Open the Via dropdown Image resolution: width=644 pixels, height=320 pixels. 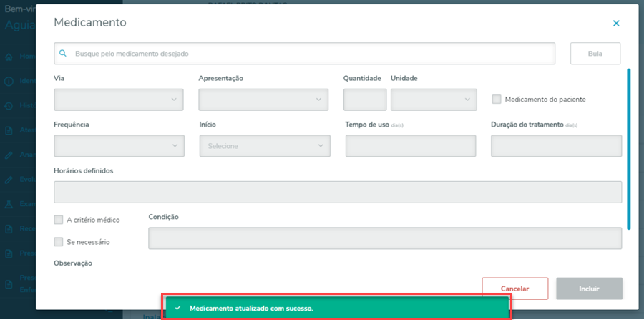pos(119,100)
